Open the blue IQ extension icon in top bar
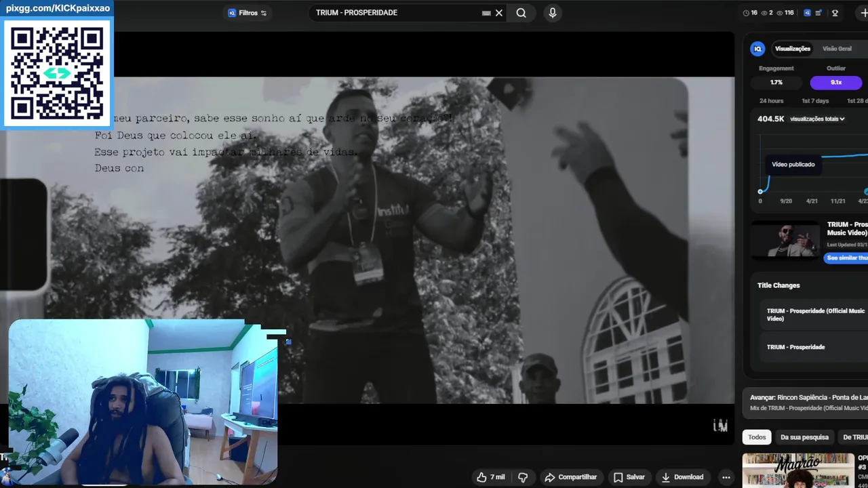Image resolution: width=868 pixels, height=488 pixels. click(807, 13)
